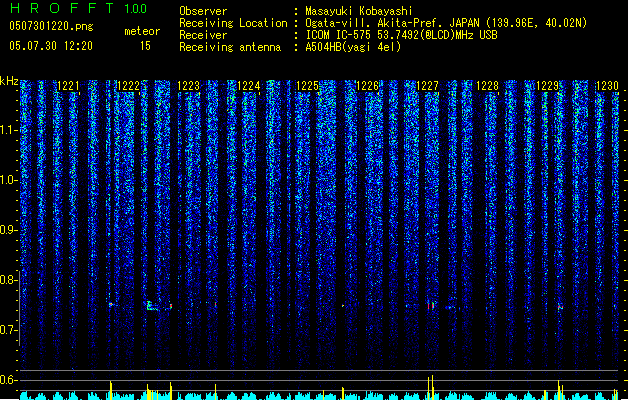Click the 1228 time marker

[x=487, y=86]
